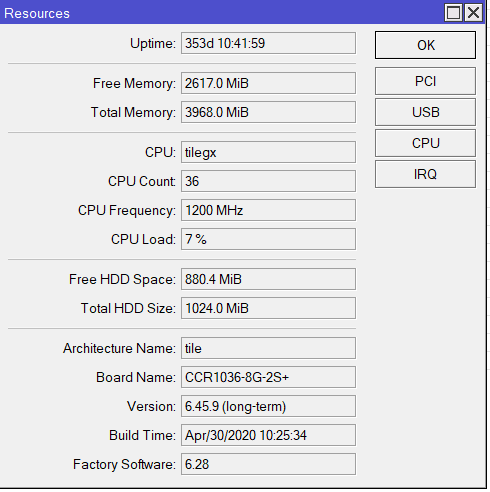Select the Total Memory value 3968.0 MiB
This screenshot has width=490, height=492.
point(268,112)
